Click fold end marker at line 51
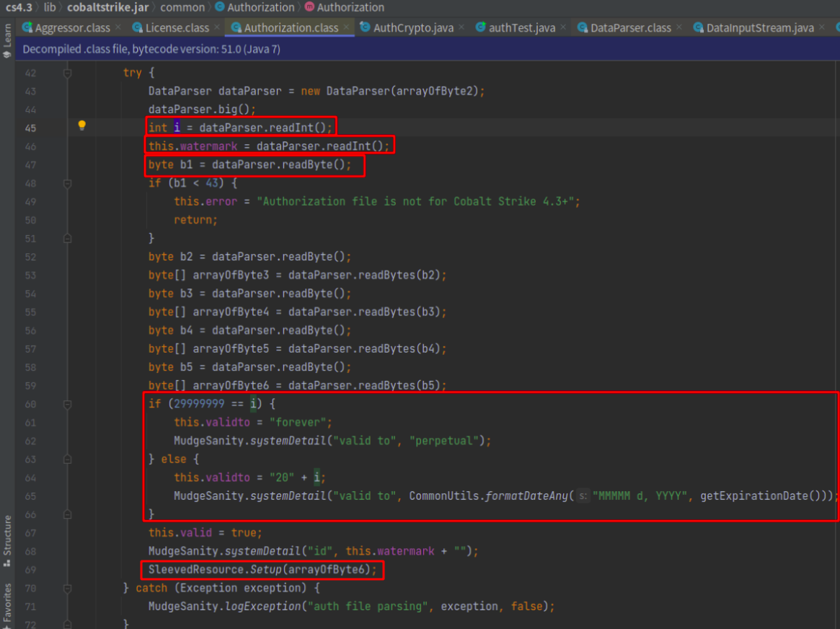 point(68,239)
